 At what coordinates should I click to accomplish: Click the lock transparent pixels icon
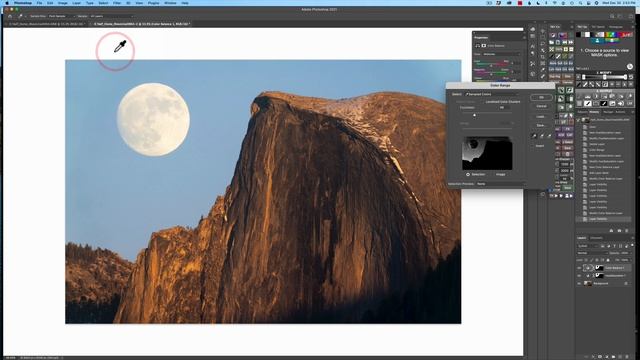[x=586, y=260]
